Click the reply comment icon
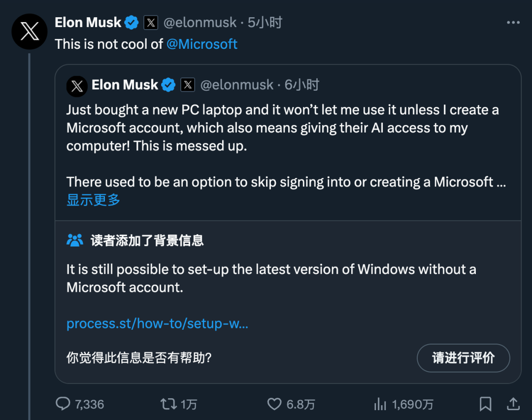This screenshot has height=420, width=532. pos(63,404)
